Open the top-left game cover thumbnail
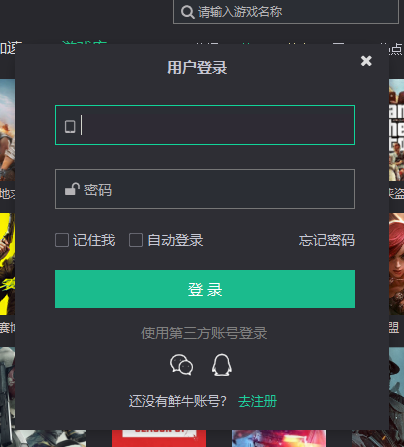This screenshot has width=404, height=447. [7, 130]
